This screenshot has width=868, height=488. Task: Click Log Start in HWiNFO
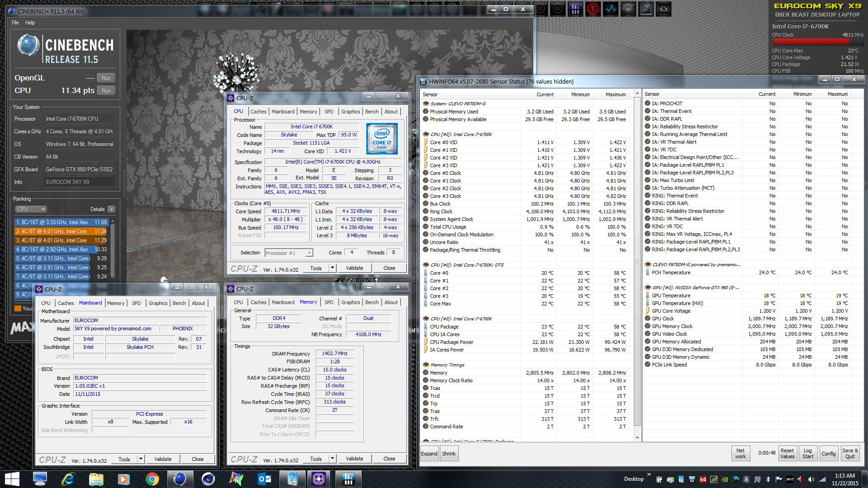point(808,453)
